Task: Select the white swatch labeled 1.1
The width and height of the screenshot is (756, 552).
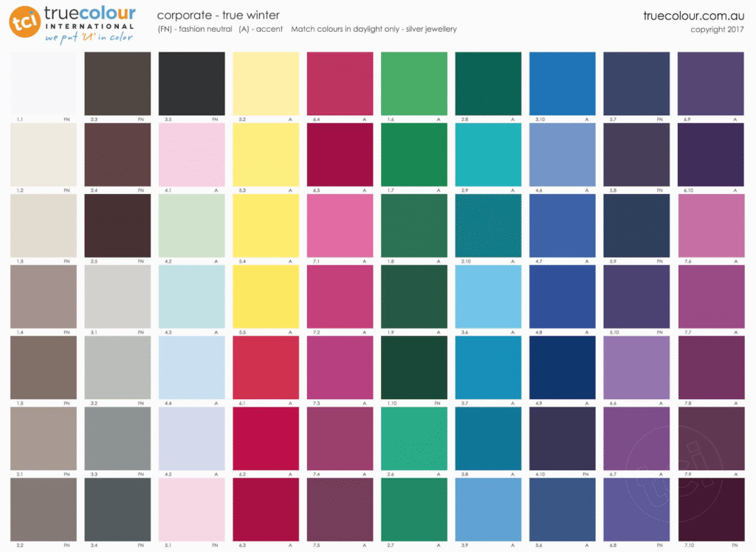Action: click(x=44, y=83)
